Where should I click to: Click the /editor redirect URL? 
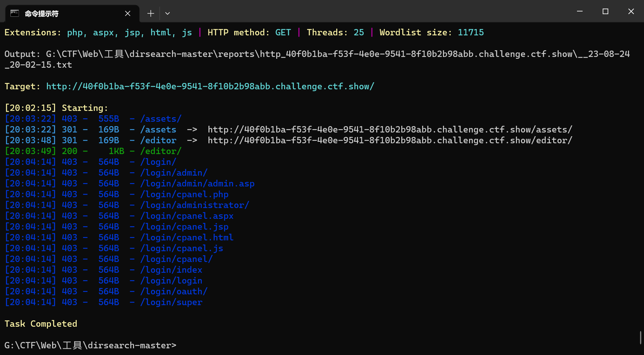[x=390, y=140]
